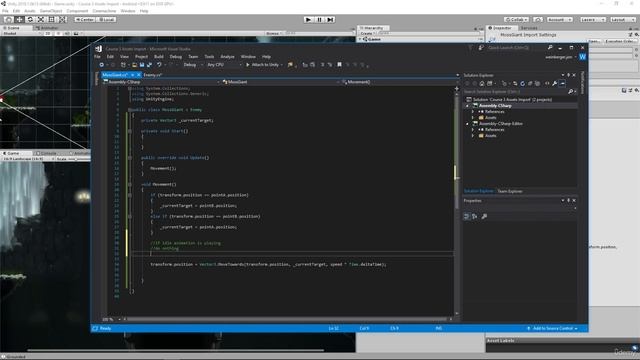Click Navigate Backward in Visual Studio toolbar
This screenshot has height=360, width=640.
(102, 65)
